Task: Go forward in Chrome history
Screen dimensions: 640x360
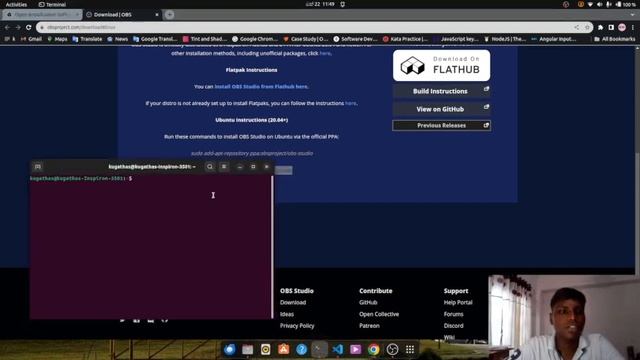Action: tap(18, 27)
